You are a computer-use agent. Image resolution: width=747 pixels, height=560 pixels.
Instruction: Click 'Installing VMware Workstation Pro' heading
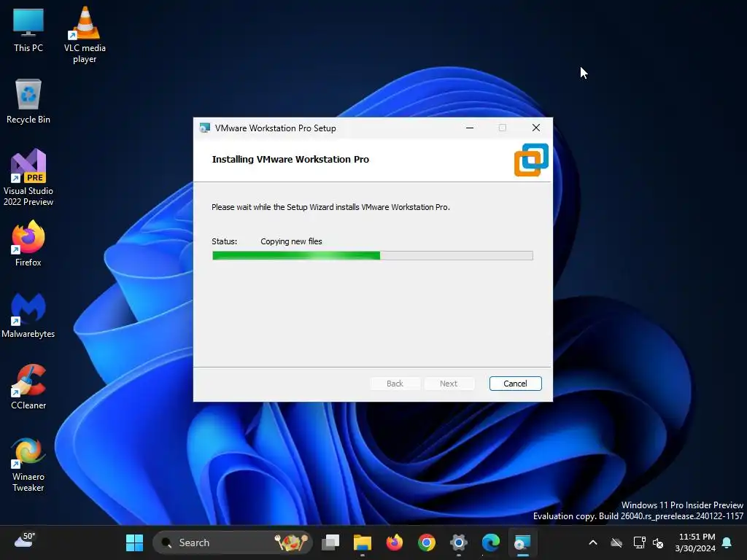290,159
